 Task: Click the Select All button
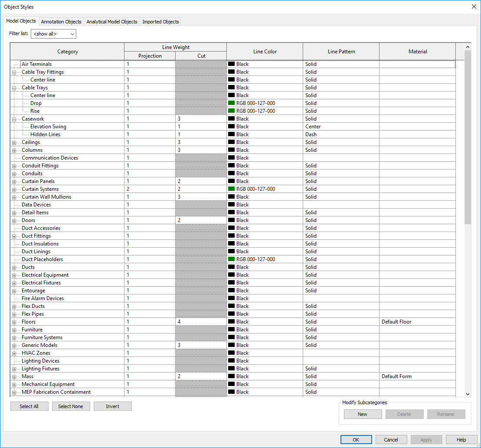(29, 406)
